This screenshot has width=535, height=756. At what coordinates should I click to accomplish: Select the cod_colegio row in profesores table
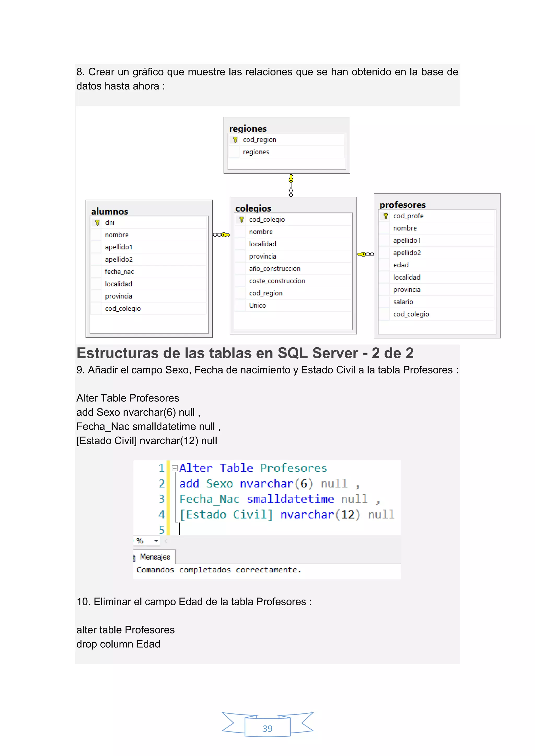point(437,314)
